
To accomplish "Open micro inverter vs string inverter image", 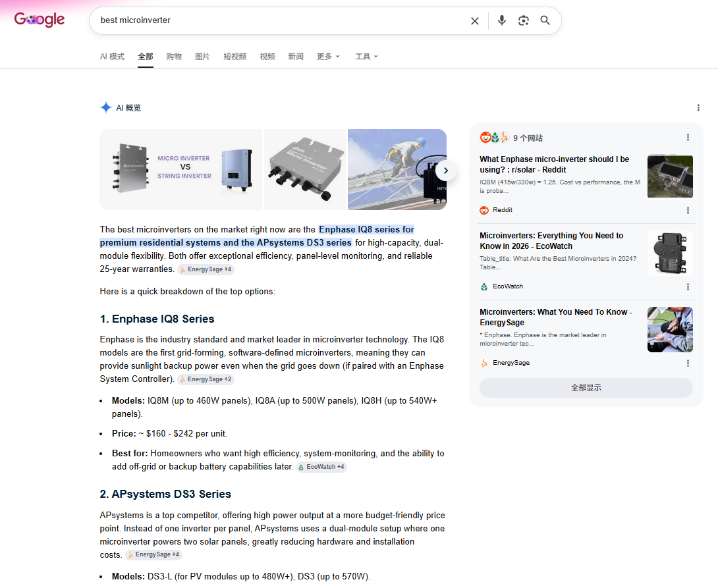I will (x=181, y=169).
